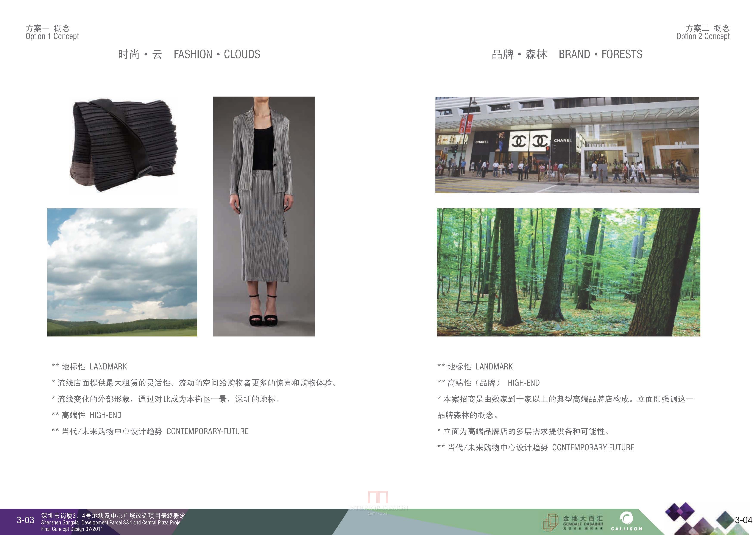Click the '品牌 • 森林' Chinese title
The width and height of the screenshot is (756, 535).
pos(519,54)
